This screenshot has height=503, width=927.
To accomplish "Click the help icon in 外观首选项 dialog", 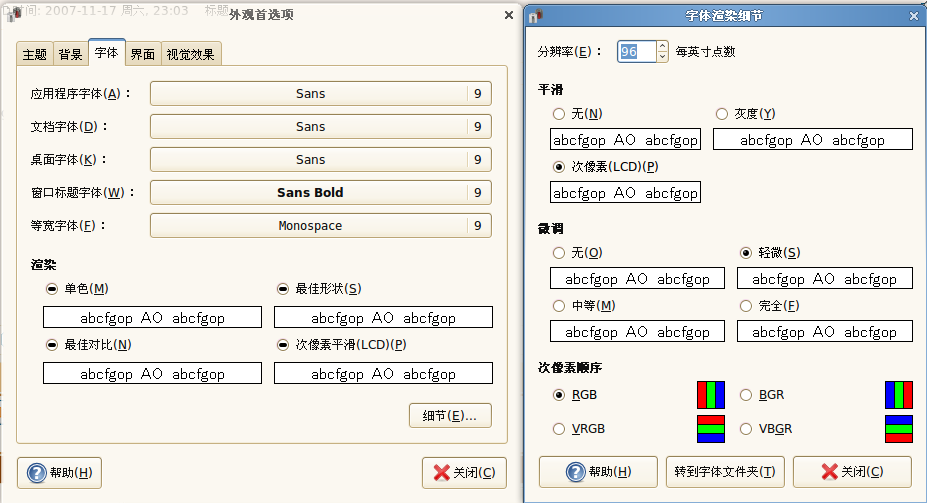I will [37, 473].
